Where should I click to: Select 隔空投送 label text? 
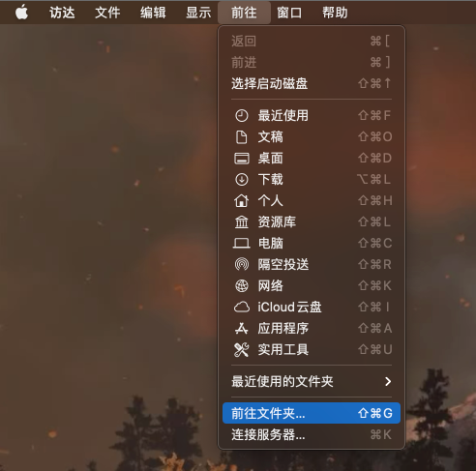click(x=283, y=265)
